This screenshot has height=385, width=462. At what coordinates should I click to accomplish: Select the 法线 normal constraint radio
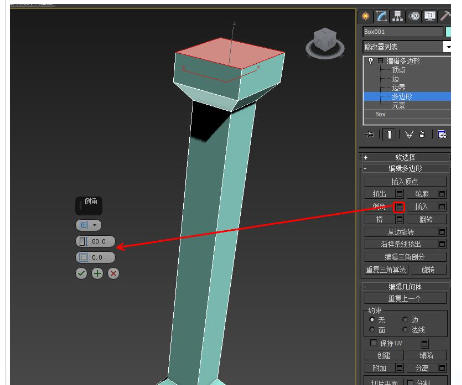(x=405, y=329)
